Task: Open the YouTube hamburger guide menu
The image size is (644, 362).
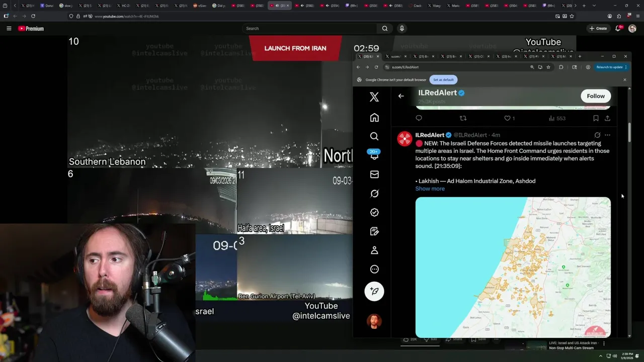Action: [x=9, y=29]
